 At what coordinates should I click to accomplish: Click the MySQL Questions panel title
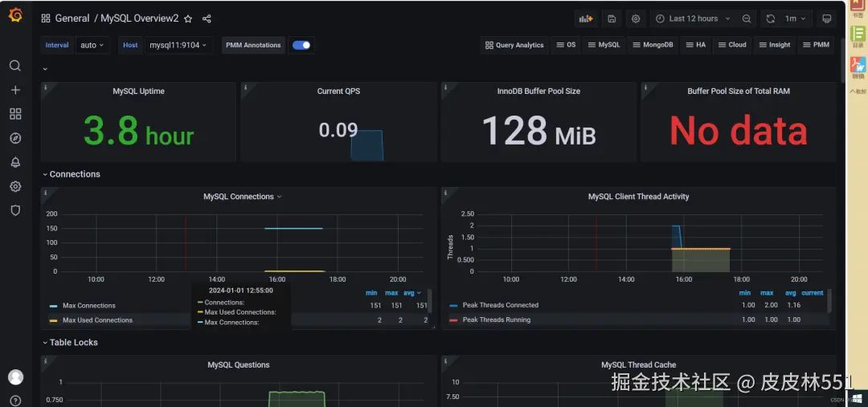coord(239,365)
